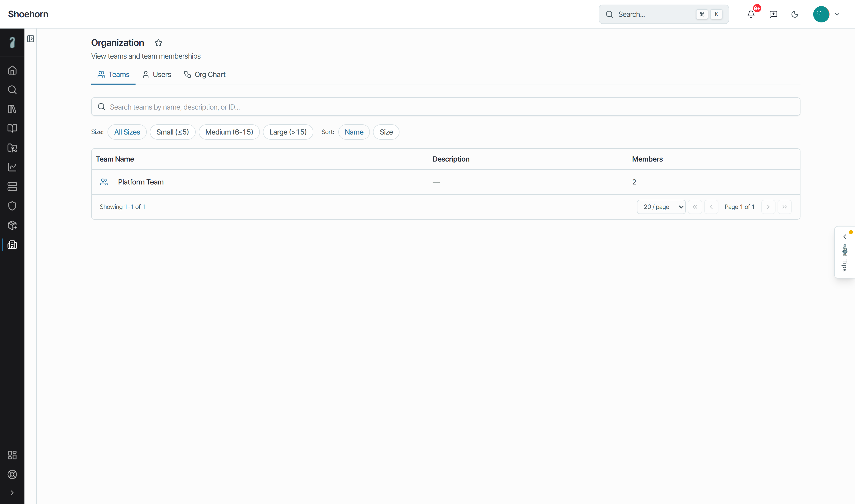
Task: Click the Showing 1-1 of 1 text
Action: pyautogui.click(x=123, y=207)
